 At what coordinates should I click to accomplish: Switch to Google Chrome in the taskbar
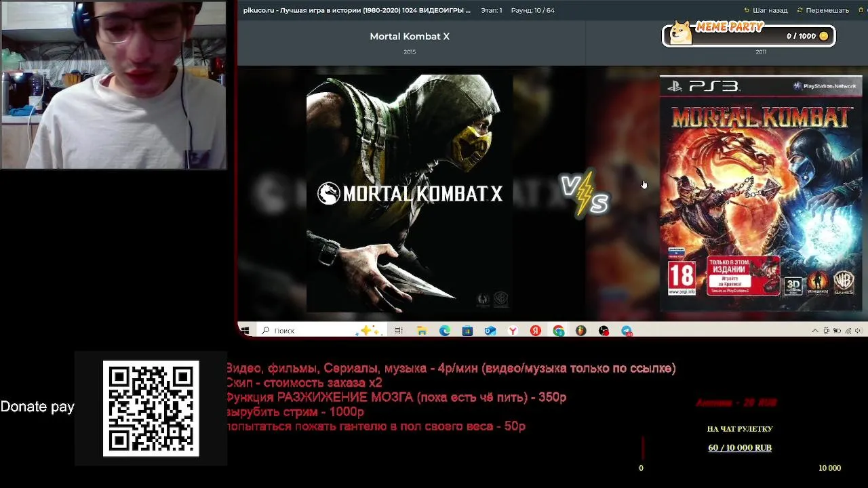[558, 331]
